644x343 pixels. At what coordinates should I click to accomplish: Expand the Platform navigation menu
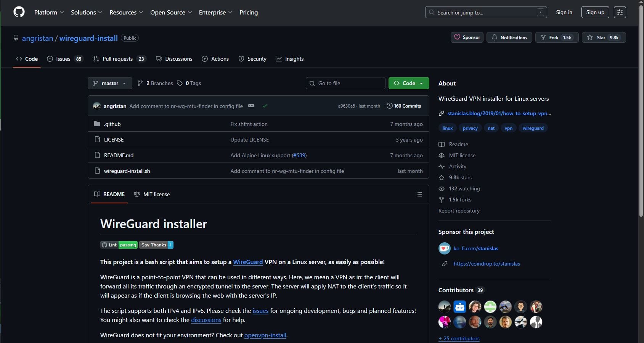pyautogui.click(x=49, y=12)
